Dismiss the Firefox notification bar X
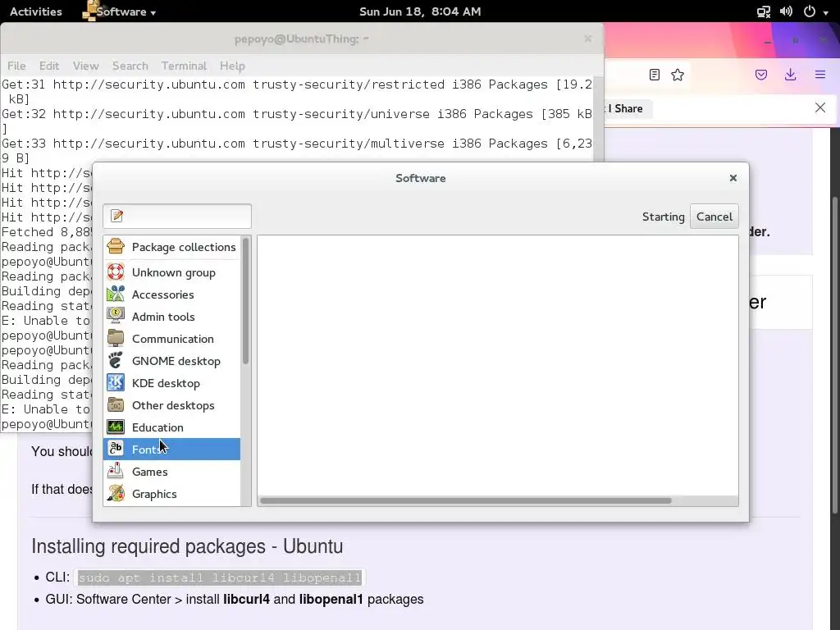This screenshot has width=840, height=630. [820, 107]
